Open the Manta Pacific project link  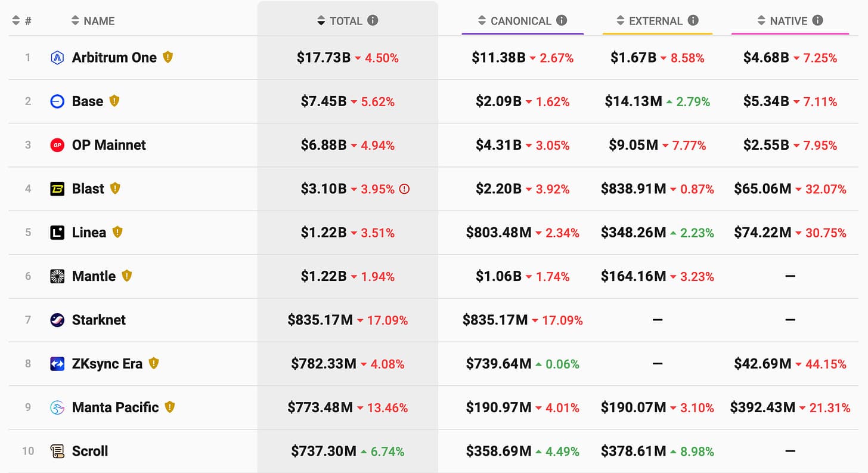point(116,407)
